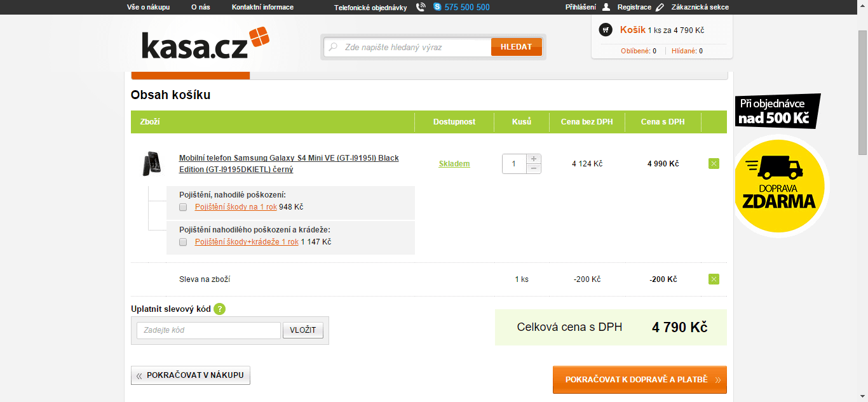
Task: Click the user icon next to Přihlášení
Action: tap(606, 7)
